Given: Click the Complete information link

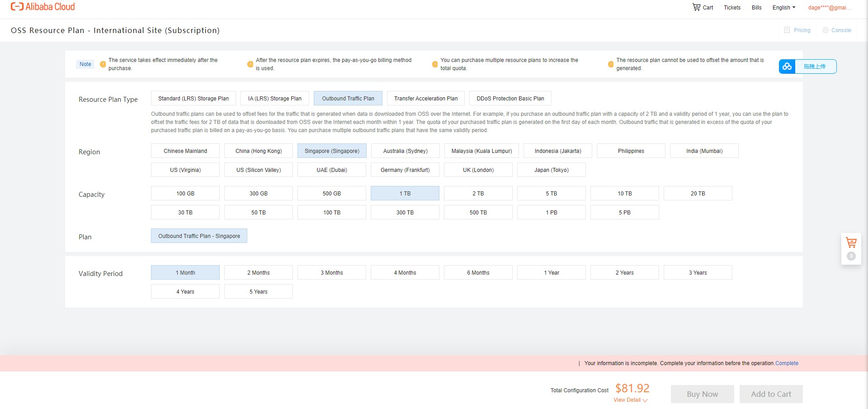Looking at the screenshot, I should click(787, 363).
